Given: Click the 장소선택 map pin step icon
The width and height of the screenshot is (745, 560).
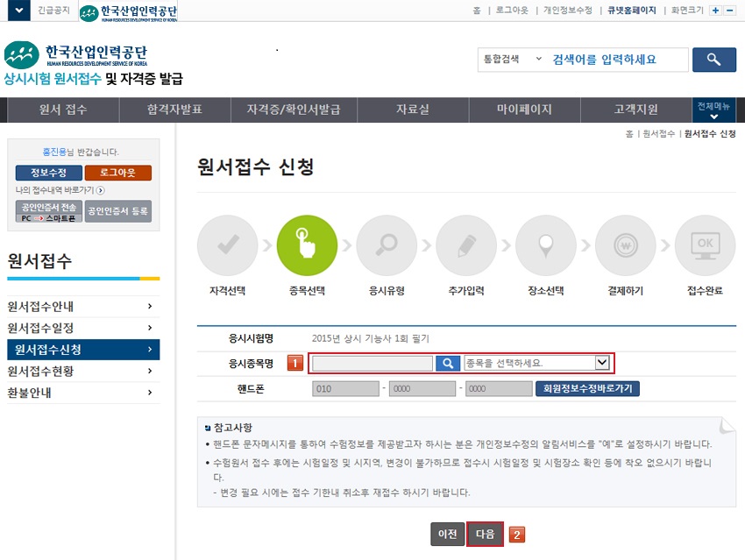Looking at the screenshot, I should [x=545, y=246].
